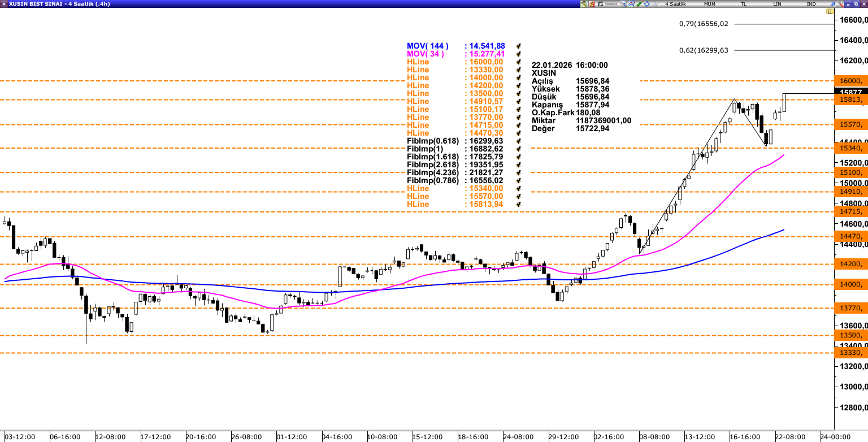Viewport: 868px width, 442px height.
Task: Click the chart template icon left of pencil
Action: point(631,4)
